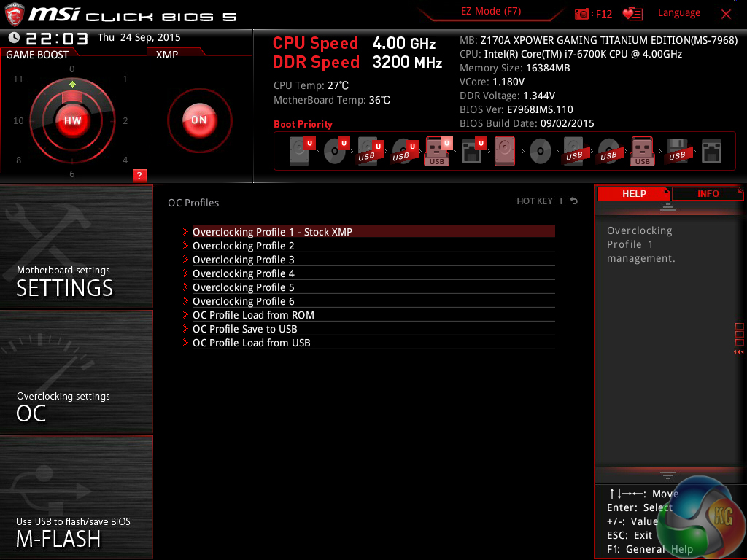The image size is (747, 560).
Task: Expand Overclocking Profile 3
Action: click(x=373, y=260)
